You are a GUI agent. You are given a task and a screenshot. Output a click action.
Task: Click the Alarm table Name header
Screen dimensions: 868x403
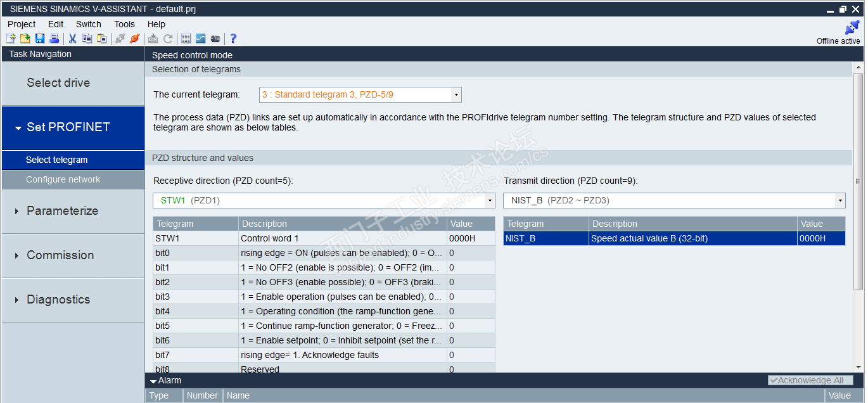click(x=524, y=395)
